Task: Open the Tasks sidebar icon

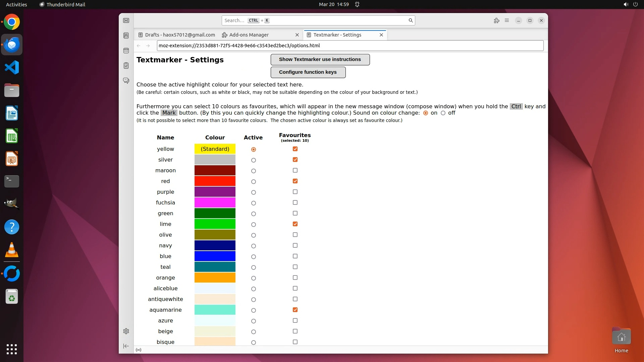Action: [126, 66]
